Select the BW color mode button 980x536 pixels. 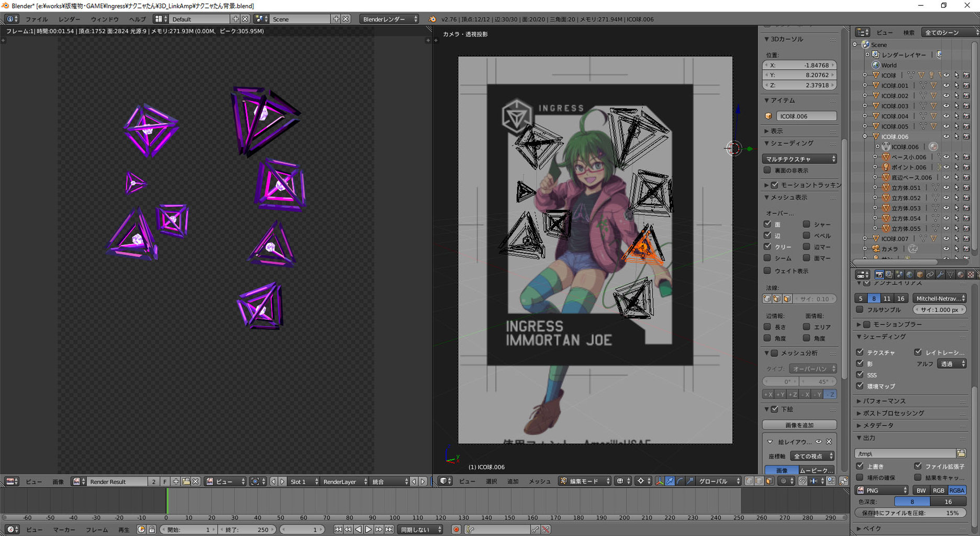point(921,490)
